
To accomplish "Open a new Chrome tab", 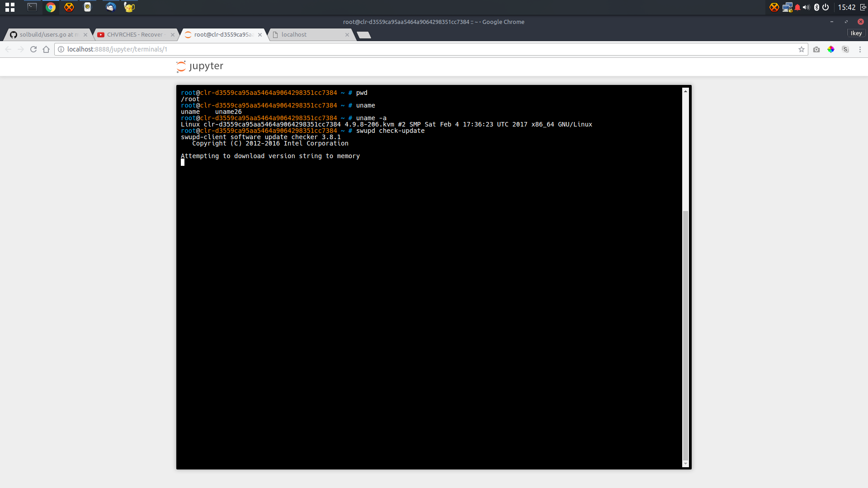I will 364,35.
